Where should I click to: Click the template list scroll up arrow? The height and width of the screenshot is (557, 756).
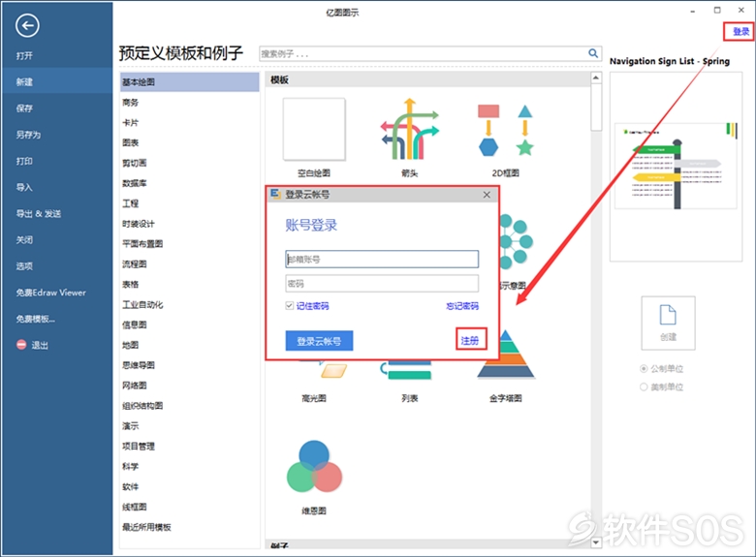[x=596, y=77]
